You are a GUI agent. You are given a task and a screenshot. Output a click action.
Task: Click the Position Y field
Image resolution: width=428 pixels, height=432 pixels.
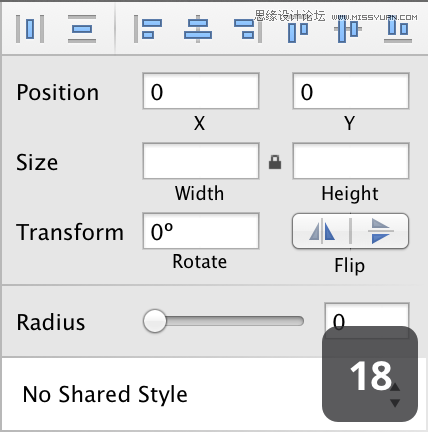tap(351, 91)
